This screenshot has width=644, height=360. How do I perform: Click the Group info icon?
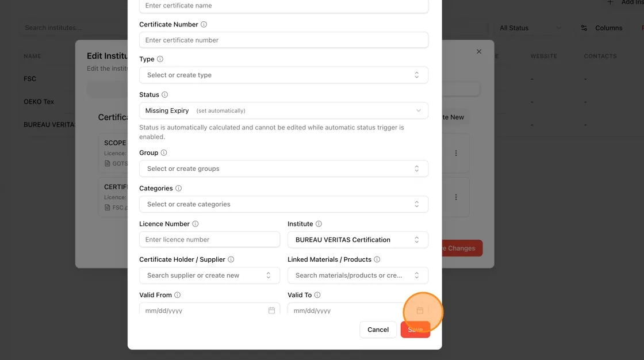(x=164, y=152)
